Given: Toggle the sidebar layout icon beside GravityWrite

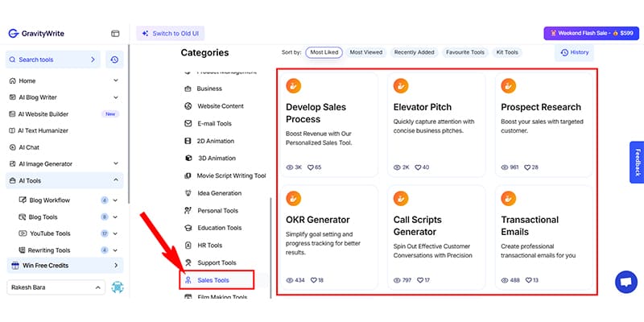Looking at the screenshot, I should tap(115, 34).
